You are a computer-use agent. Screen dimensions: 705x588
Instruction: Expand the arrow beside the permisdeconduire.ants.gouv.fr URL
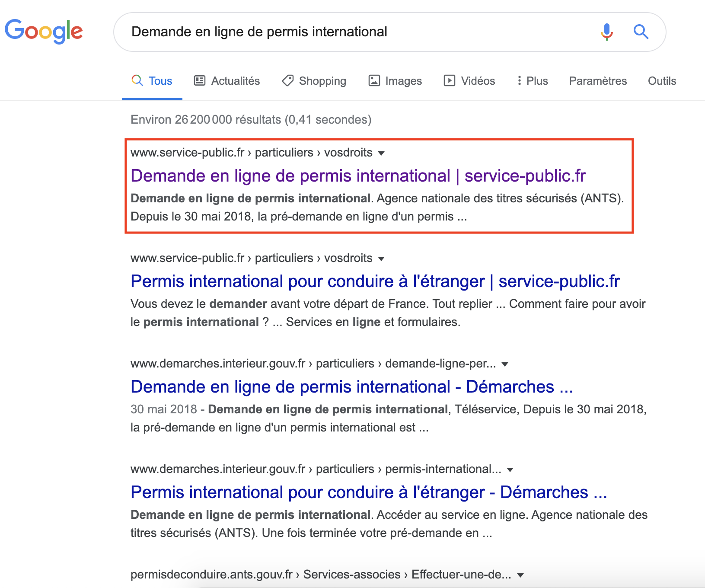[x=520, y=575]
